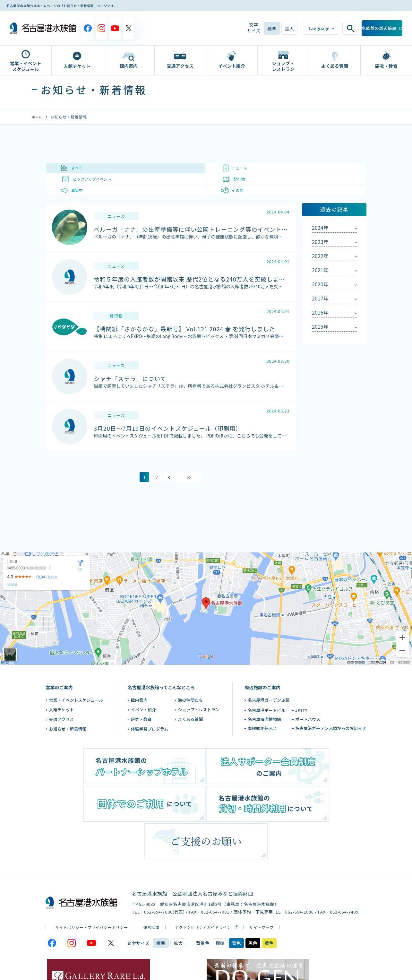This screenshot has height=980, width=412.
Task: Open 研究・教育 turtle icon menu
Action: (x=386, y=61)
